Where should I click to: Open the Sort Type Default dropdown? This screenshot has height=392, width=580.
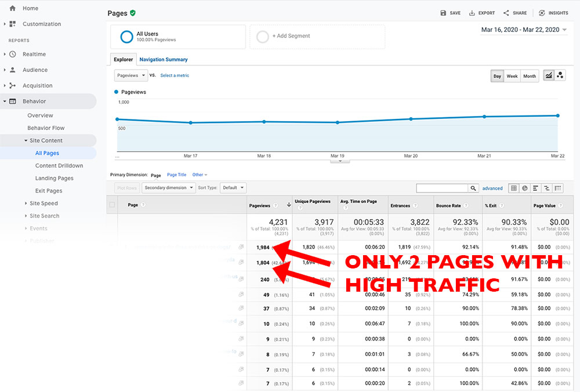coord(233,188)
